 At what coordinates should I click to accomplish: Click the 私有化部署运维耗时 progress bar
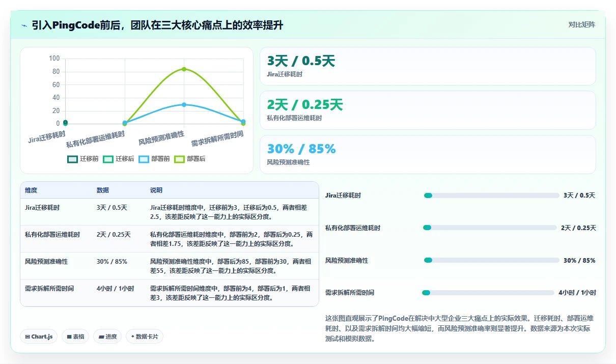pyautogui.click(x=490, y=228)
